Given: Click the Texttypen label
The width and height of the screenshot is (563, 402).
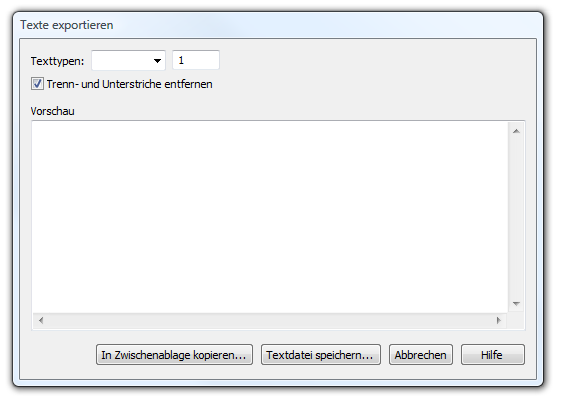Looking at the screenshot, I should pyautogui.click(x=57, y=61).
